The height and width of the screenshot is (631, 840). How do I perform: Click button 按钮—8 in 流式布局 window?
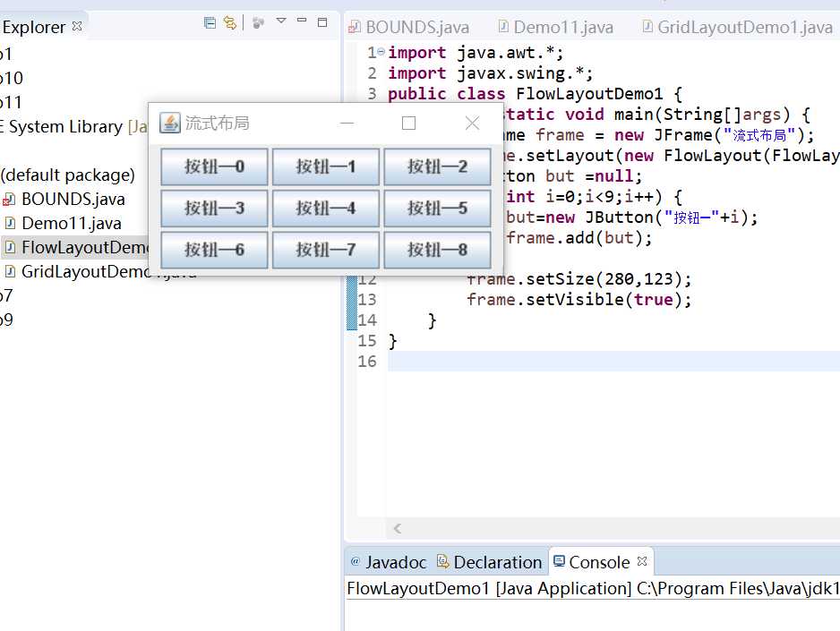tap(437, 250)
